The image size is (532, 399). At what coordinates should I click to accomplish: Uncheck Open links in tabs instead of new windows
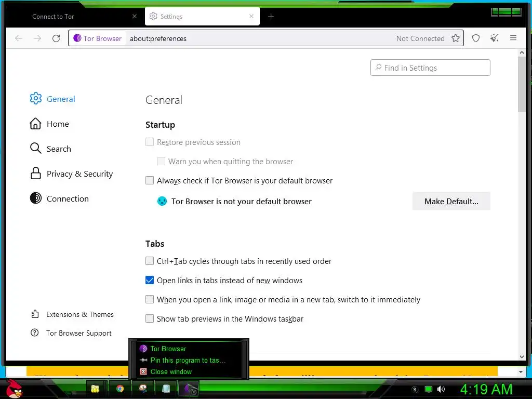[x=150, y=280]
